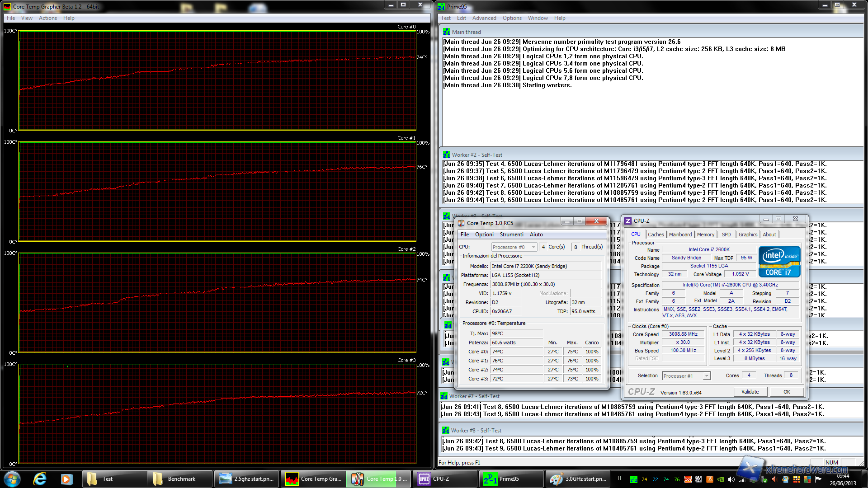Launch Internet Explorer from taskbar
Viewport: 868px width, 488px height.
tap(40, 479)
